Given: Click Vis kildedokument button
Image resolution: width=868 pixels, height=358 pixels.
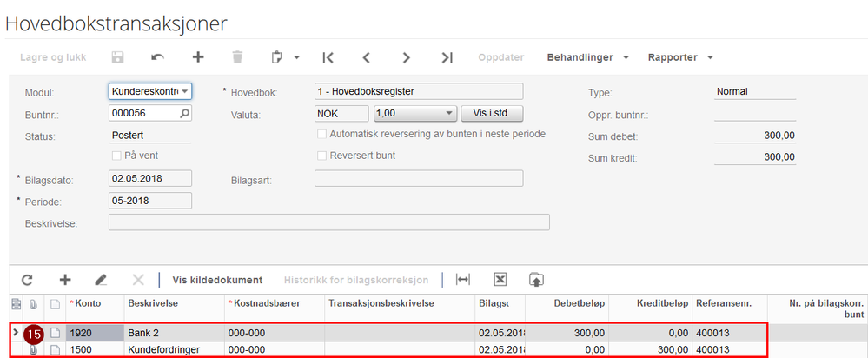Looking at the screenshot, I should click(x=217, y=280).
